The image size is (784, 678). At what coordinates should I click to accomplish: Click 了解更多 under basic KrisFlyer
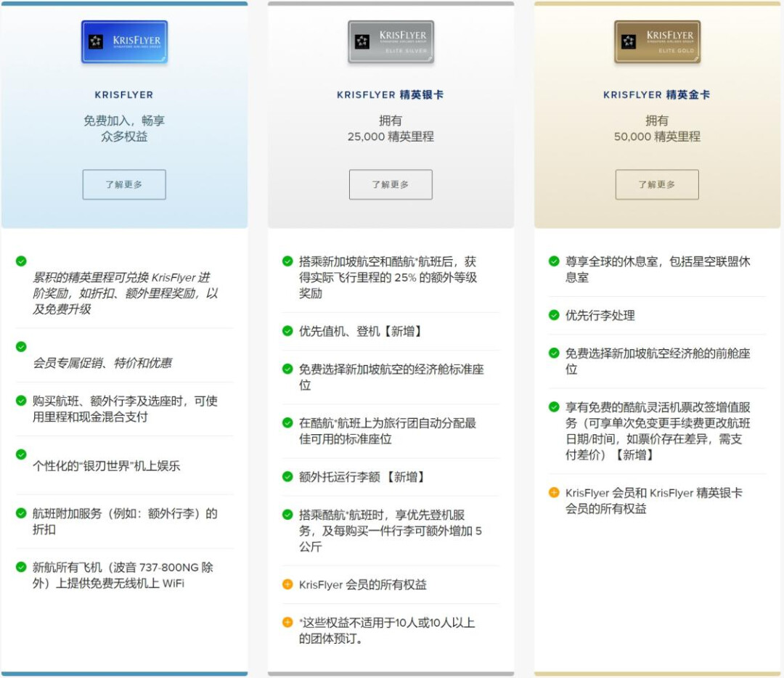click(124, 184)
